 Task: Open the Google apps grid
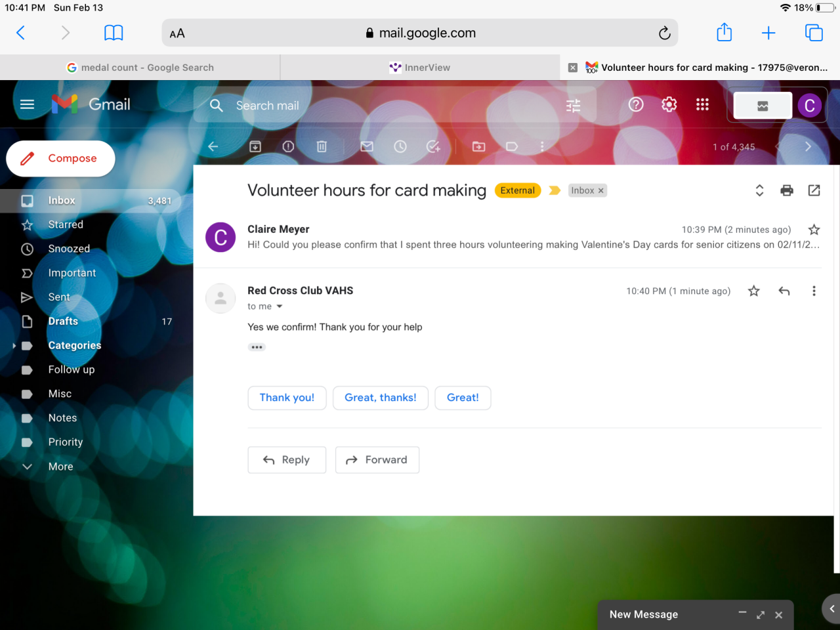pyautogui.click(x=702, y=104)
